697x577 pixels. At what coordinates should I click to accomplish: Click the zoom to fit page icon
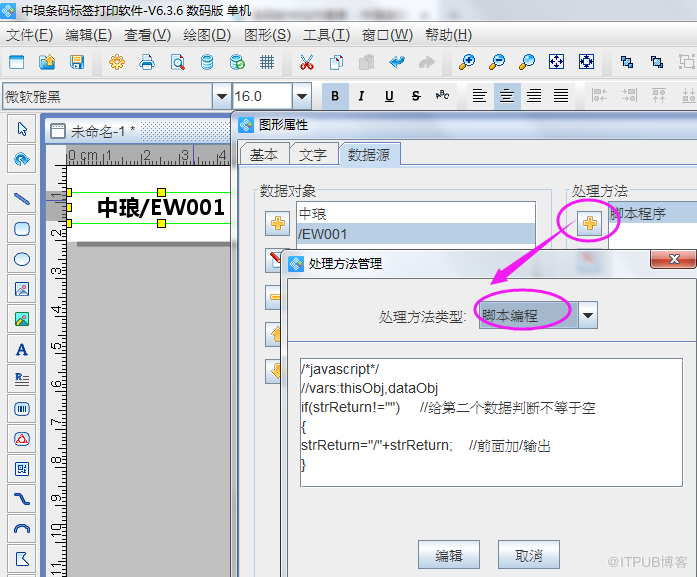coord(556,62)
